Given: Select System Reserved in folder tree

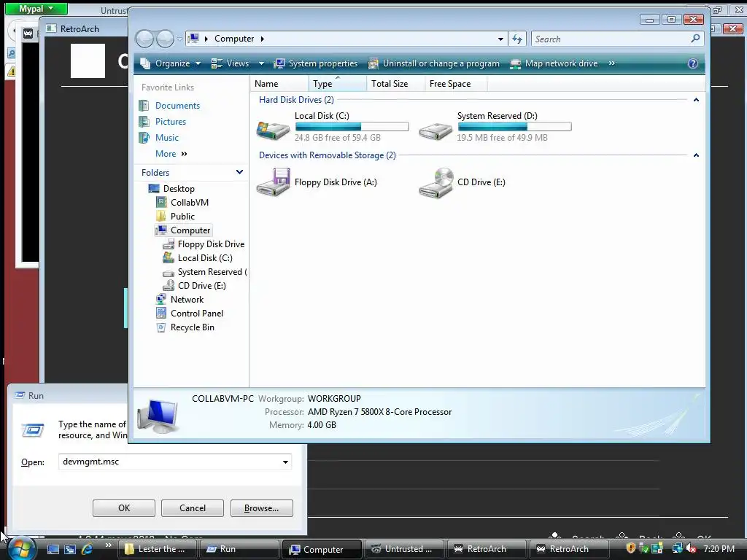Looking at the screenshot, I should tap(212, 272).
